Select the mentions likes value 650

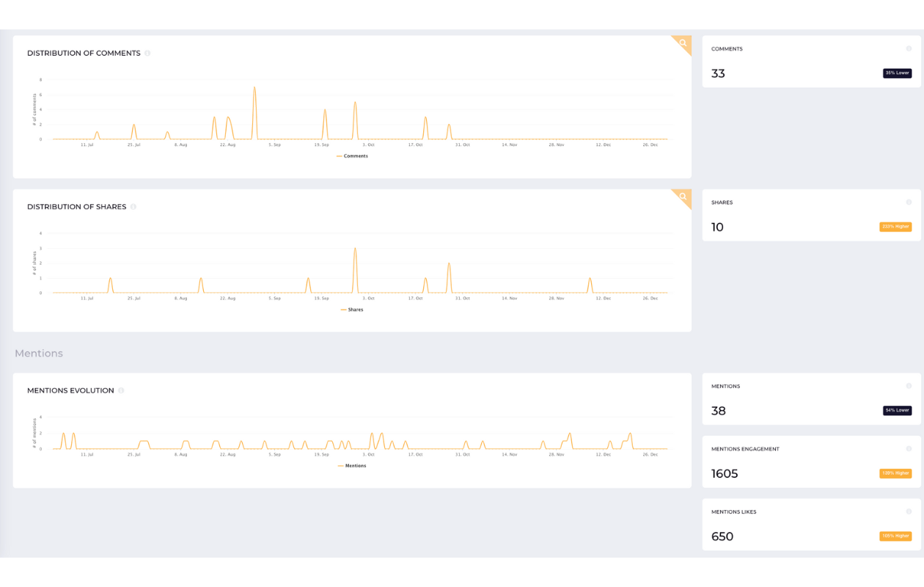click(722, 536)
